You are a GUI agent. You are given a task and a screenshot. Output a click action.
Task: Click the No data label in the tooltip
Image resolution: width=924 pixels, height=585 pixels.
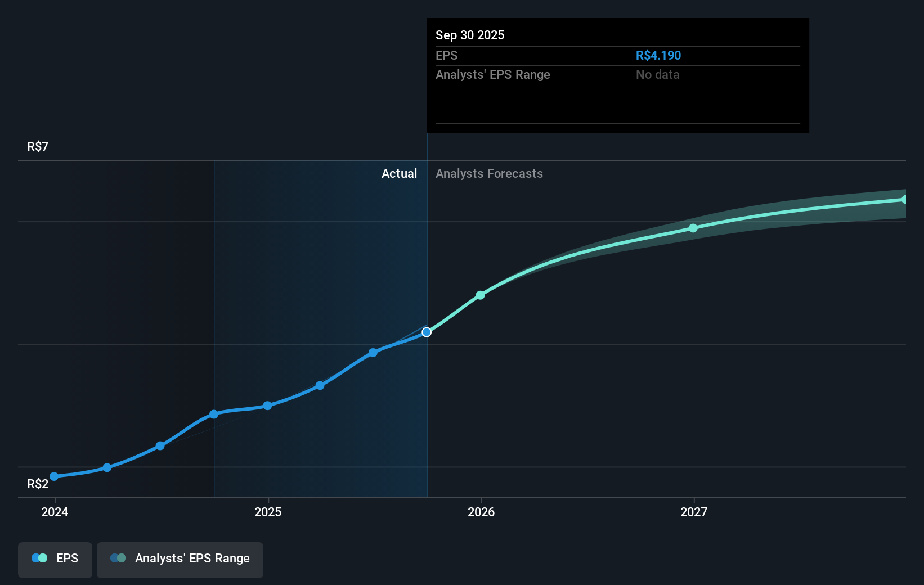coord(657,74)
